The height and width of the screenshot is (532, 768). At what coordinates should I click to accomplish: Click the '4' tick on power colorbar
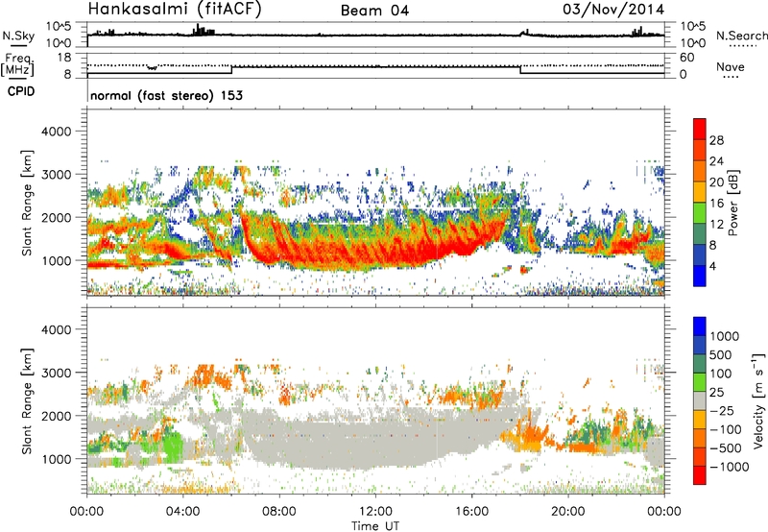[713, 266]
